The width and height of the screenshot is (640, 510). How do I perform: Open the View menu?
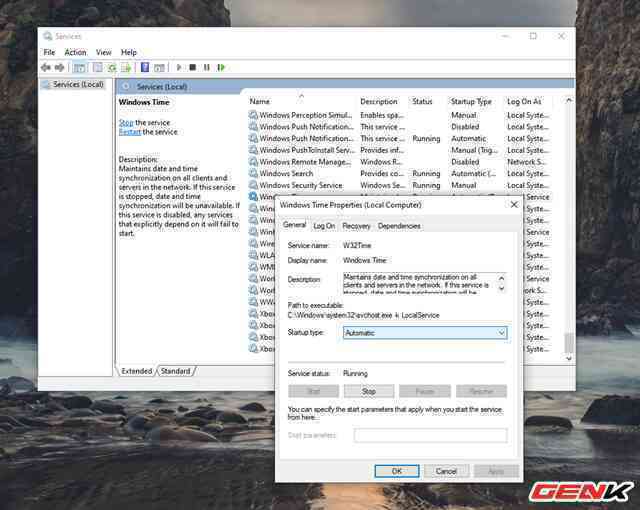pyautogui.click(x=104, y=52)
